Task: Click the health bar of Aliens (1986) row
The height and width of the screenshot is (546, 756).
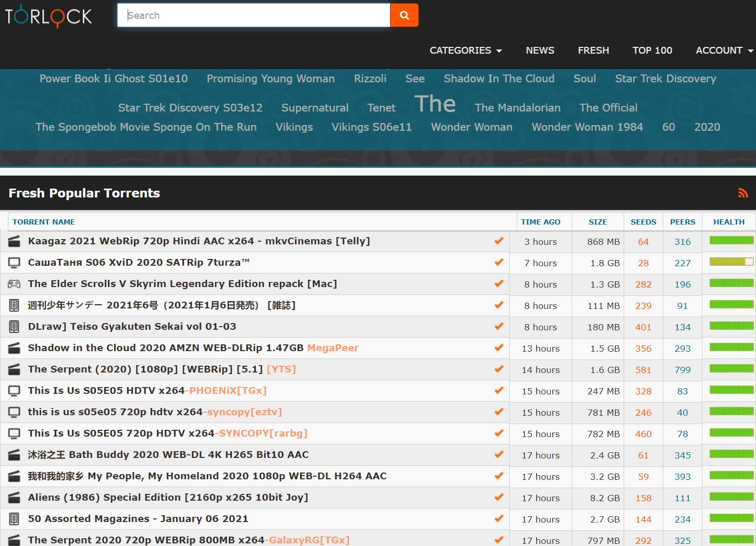Action: coord(732,497)
